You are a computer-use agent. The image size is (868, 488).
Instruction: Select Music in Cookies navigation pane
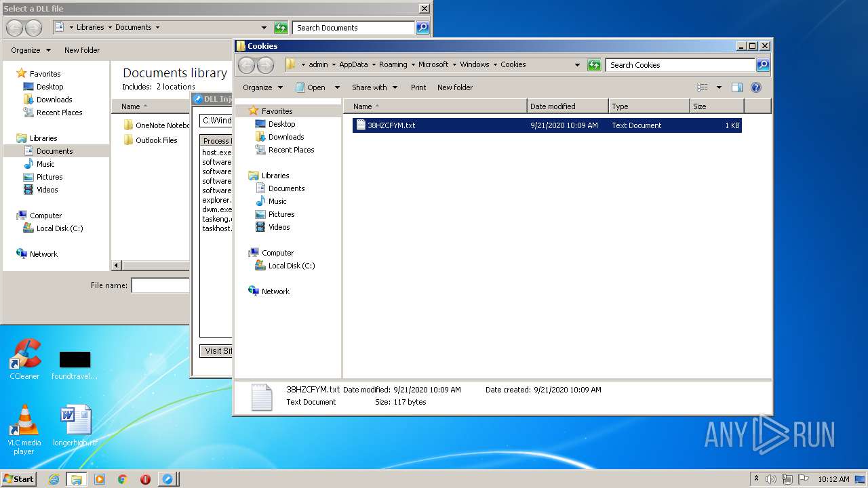[x=277, y=201]
